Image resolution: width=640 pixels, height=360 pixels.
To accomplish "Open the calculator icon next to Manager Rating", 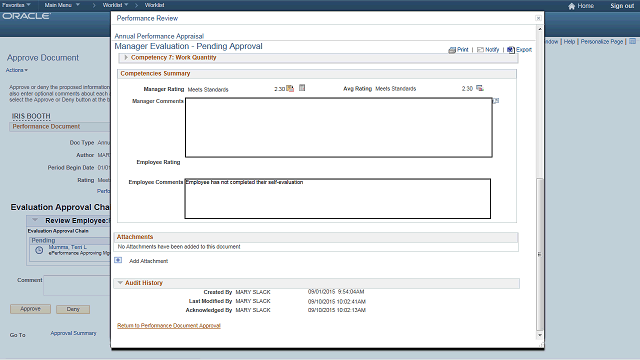I will pos(302,88).
